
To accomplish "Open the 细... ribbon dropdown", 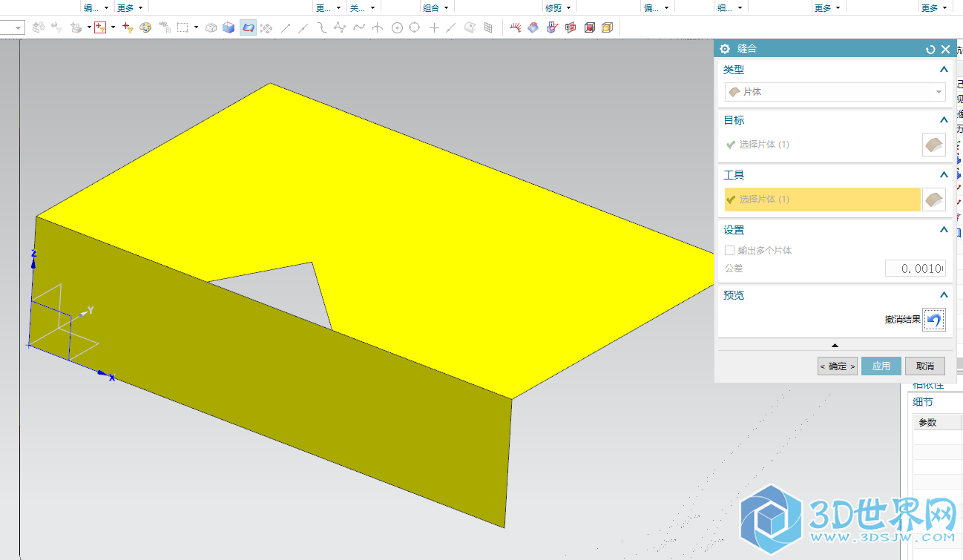I will coord(731,7).
